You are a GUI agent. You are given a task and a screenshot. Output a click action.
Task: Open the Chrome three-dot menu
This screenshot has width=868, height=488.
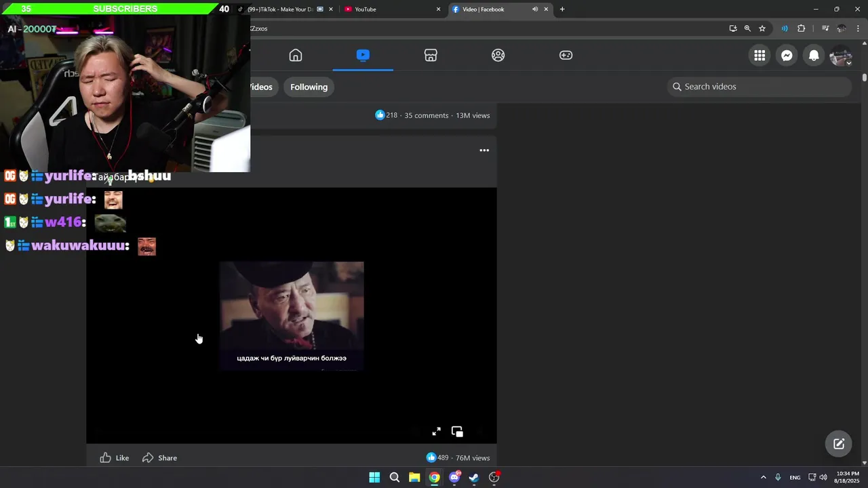click(859, 28)
